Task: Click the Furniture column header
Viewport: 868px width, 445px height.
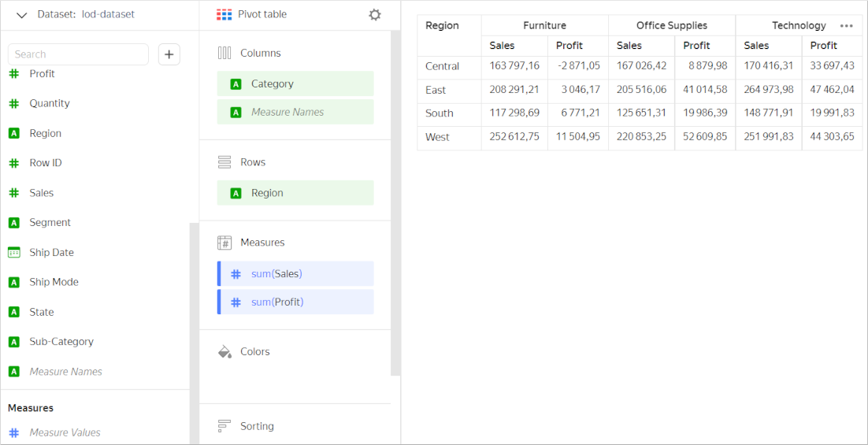Action: (544, 25)
